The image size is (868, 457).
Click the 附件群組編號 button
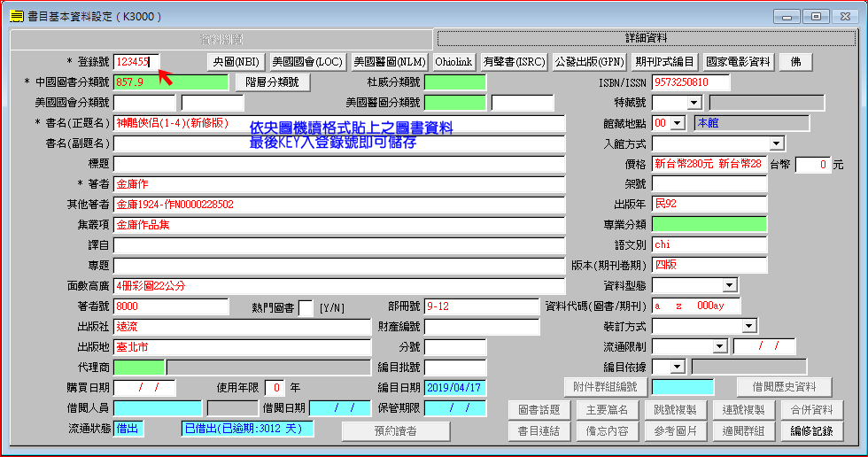606,387
